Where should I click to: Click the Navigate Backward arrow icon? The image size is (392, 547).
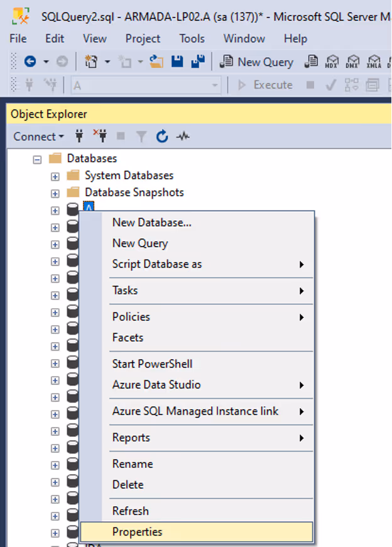[30, 62]
